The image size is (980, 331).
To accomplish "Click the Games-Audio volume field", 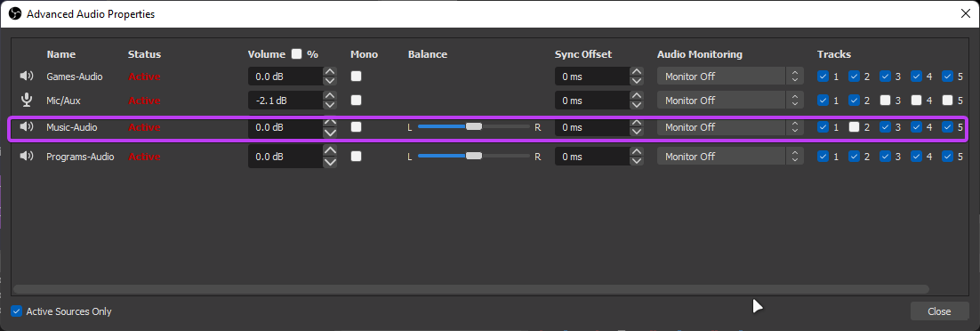I will click(x=285, y=77).
